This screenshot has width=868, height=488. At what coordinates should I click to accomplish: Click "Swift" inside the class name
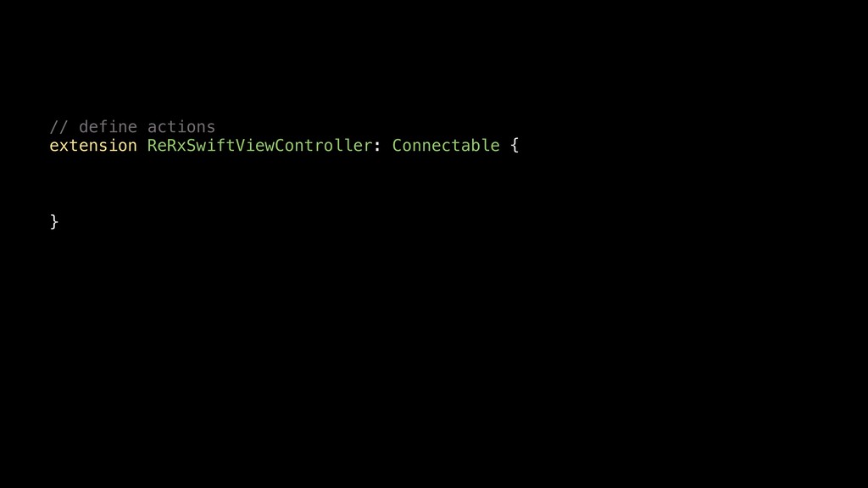pos(211,146)
